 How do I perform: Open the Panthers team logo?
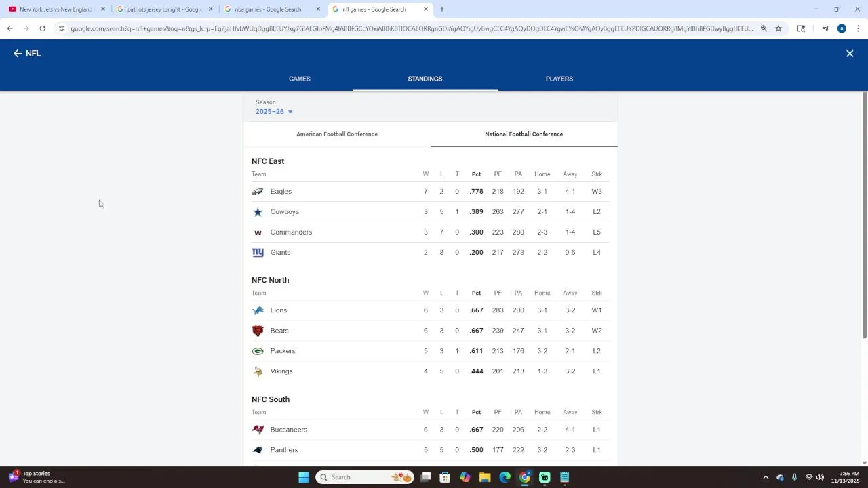(x=258, y=450)
